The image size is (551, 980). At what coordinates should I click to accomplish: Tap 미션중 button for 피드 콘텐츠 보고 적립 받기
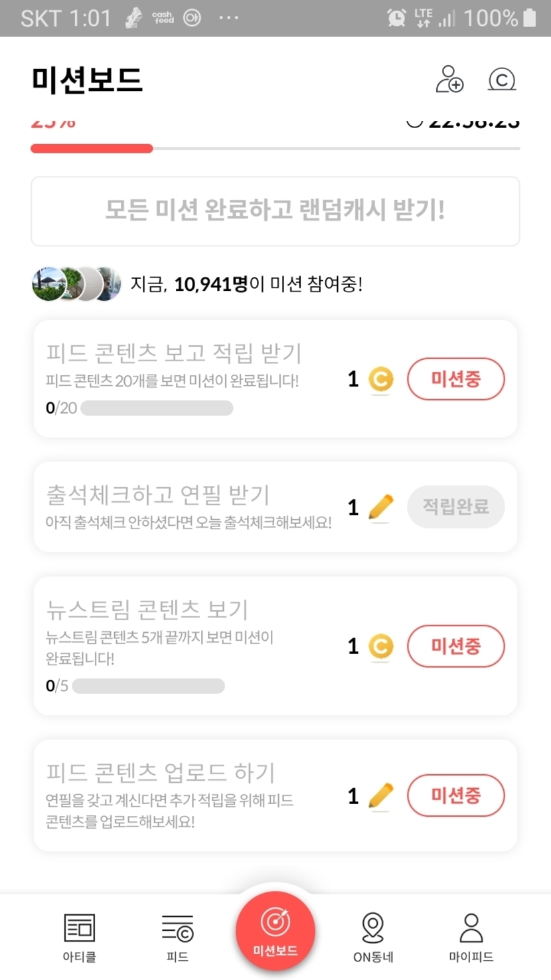[455, 379]
